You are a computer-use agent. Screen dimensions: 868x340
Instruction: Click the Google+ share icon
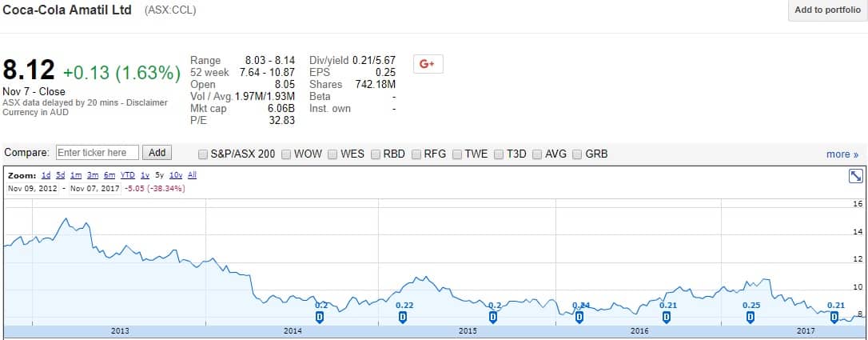(x=428, y=64)
